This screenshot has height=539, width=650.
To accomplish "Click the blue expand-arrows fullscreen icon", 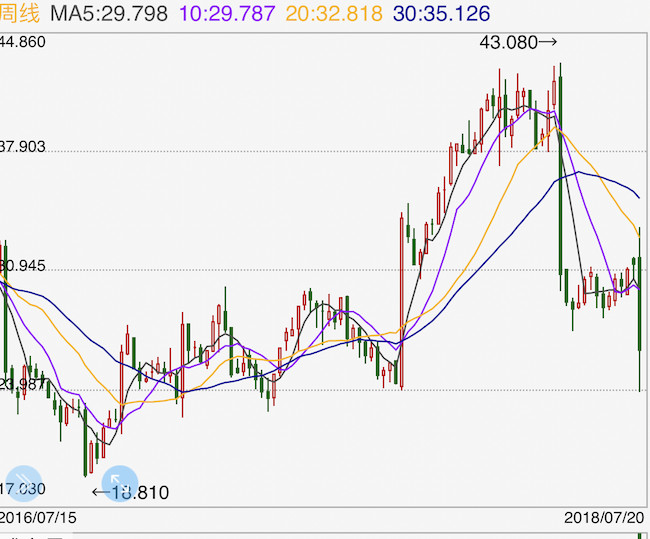I will [x=120, y=483].
